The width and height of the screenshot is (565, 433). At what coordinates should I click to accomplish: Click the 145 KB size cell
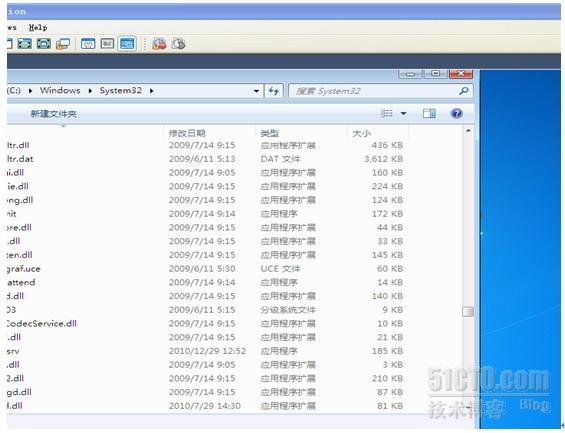click(x=387, y=255)
